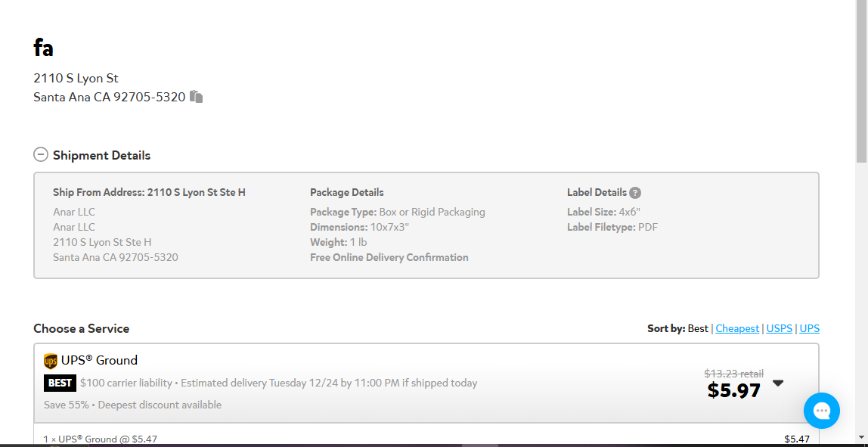This screenshot has height=447, width=868.
Task: Copy the recipient address with clipboard icon
Action: 196,97
